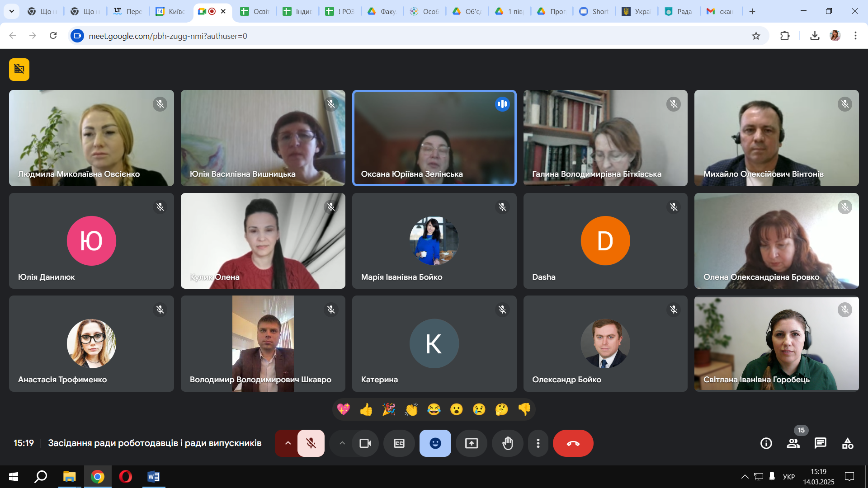Open search tabs chevron in Chrome
868x488 pixels.
(12, 11)
